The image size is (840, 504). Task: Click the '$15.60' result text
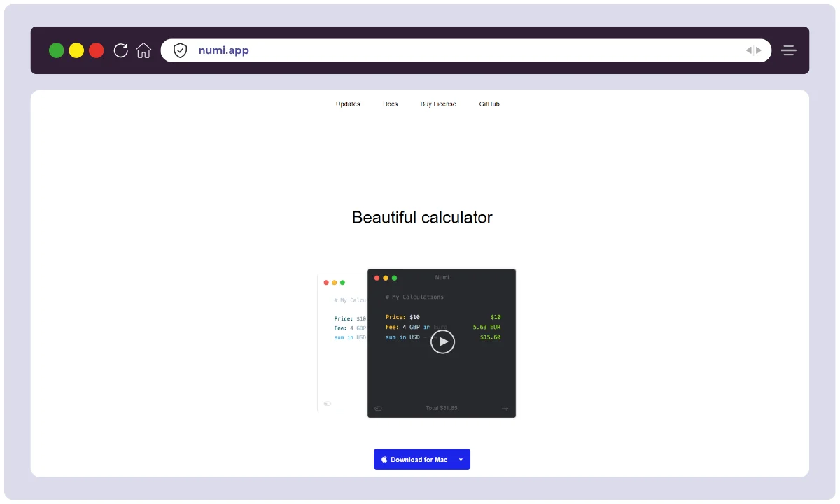490,337
